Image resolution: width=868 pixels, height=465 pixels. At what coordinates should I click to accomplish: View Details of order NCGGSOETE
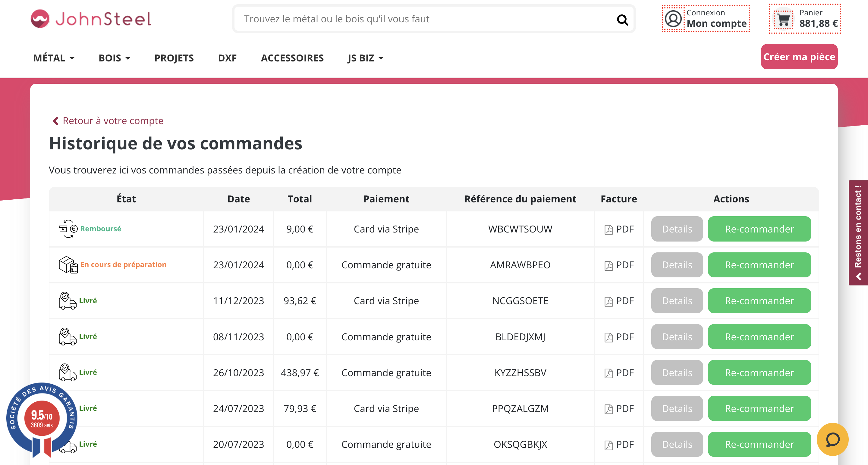click(677, 301)
